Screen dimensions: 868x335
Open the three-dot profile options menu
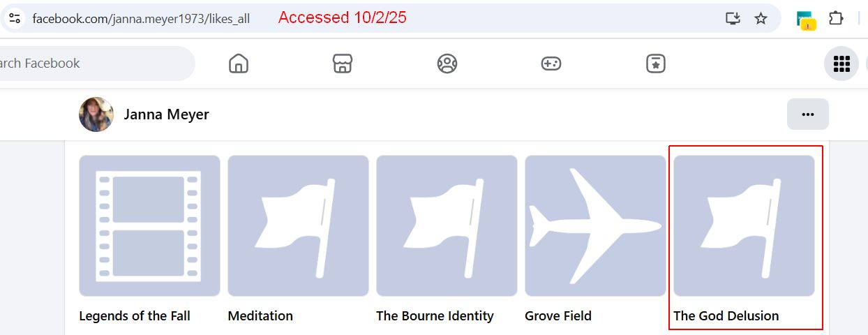tap(807, 114)
